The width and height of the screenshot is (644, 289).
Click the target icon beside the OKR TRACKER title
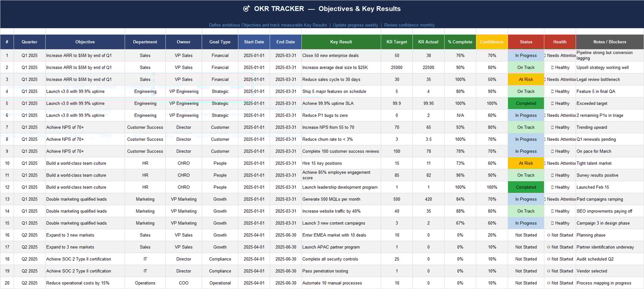[246, 8]
